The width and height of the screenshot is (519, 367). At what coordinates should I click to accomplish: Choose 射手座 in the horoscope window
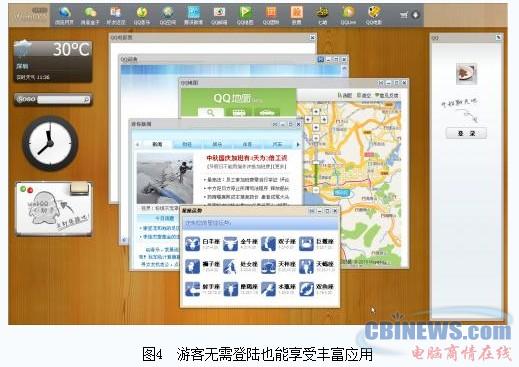(202, 289)
